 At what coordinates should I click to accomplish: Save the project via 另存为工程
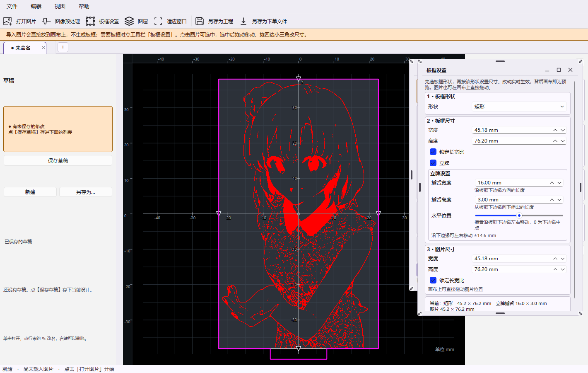(214, 21)
